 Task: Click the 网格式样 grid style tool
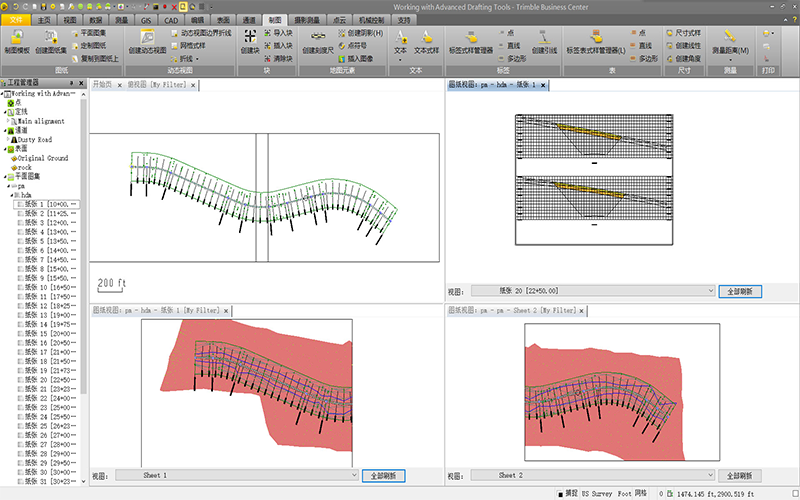point(188,45)
